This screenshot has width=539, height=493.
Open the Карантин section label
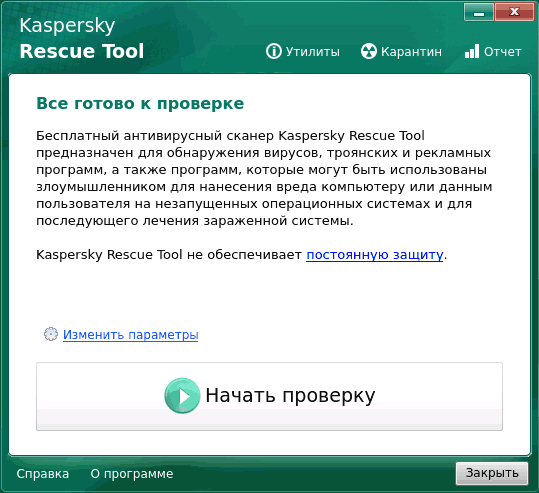tap(411, 52)
